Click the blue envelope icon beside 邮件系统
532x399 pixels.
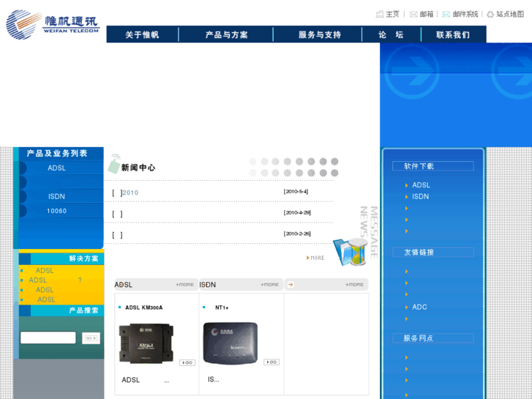(x=446, y=14)
